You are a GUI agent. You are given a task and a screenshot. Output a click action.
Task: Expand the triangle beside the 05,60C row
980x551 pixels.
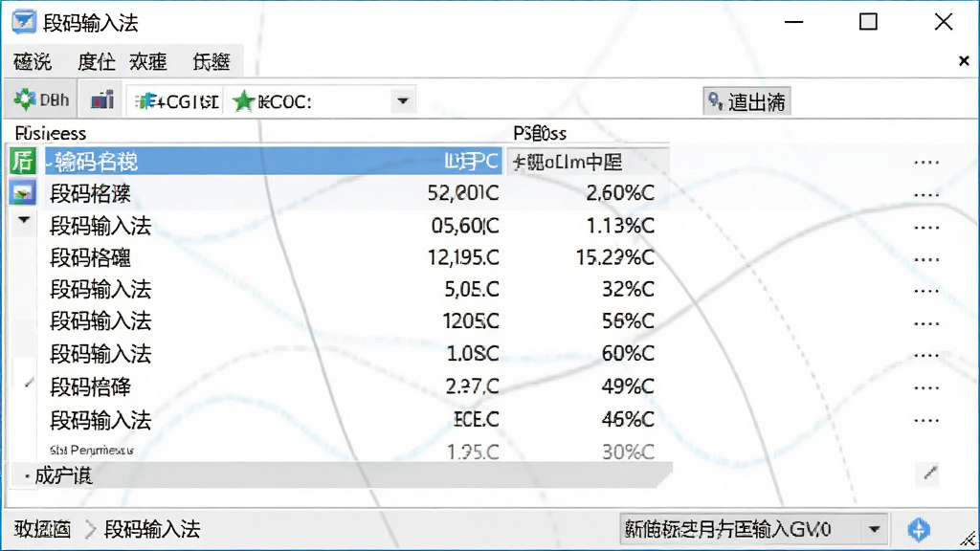click(24, 220)
